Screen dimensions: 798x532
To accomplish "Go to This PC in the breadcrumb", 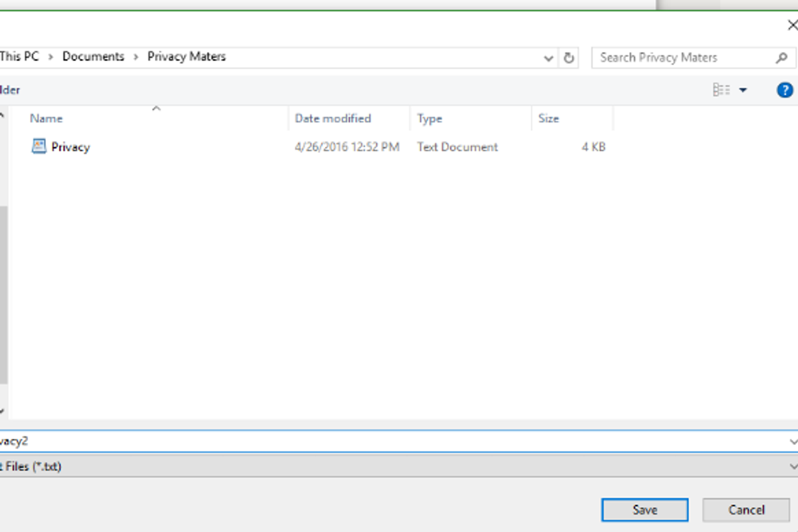I will click(x=19, y=57).
